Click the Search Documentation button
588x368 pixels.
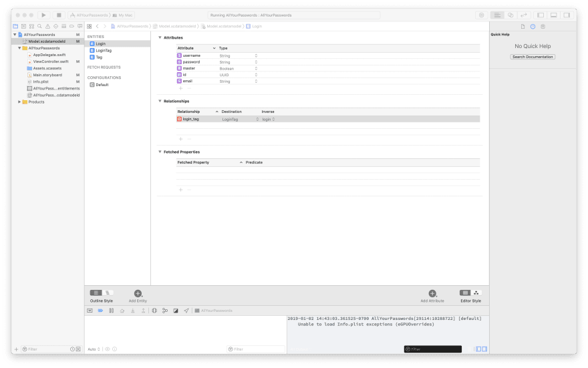pyautogui.click(x=533, y=57)
